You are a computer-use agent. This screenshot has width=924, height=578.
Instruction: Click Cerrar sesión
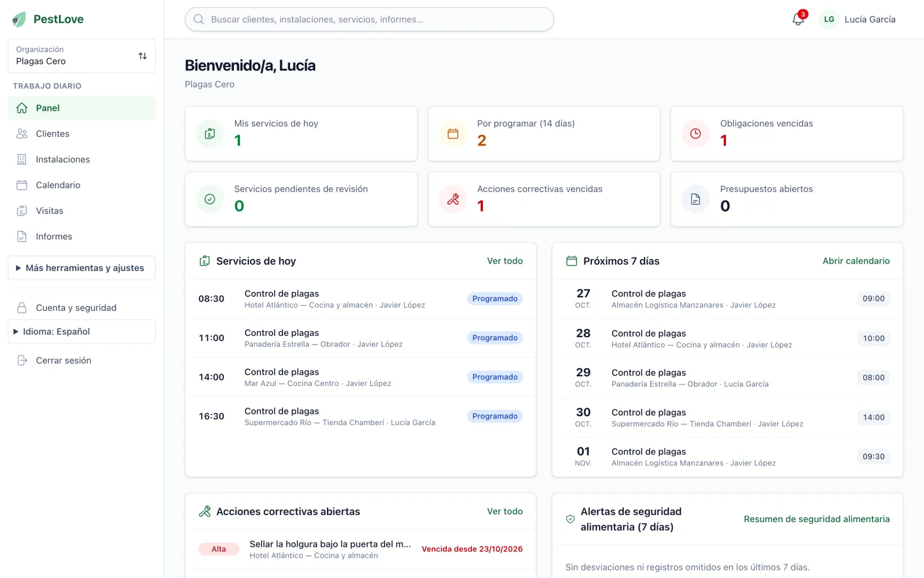point(81,360)
